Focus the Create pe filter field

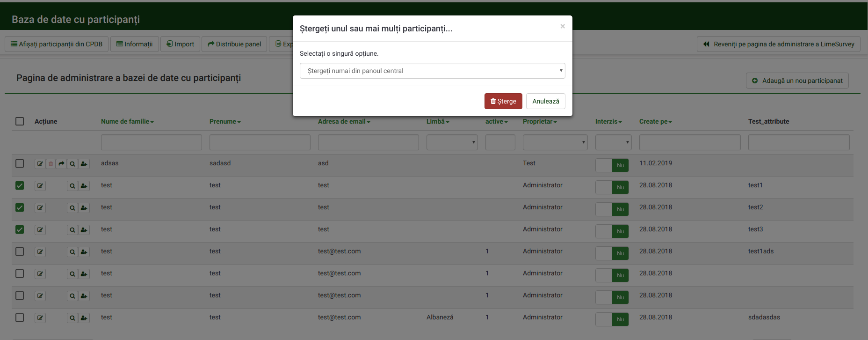(x=690, y=142)
